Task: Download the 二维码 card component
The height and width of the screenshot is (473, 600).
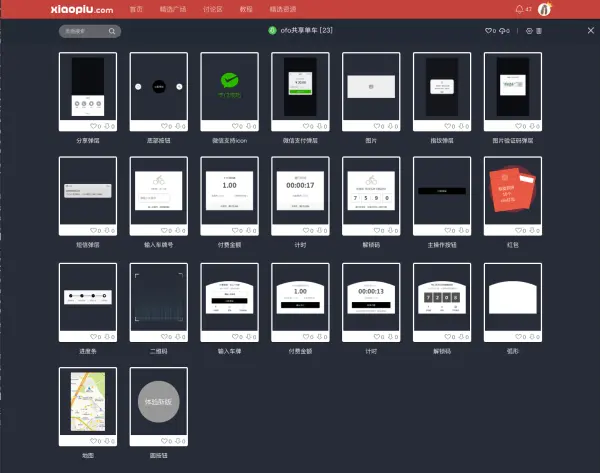Action: (180, 336)
